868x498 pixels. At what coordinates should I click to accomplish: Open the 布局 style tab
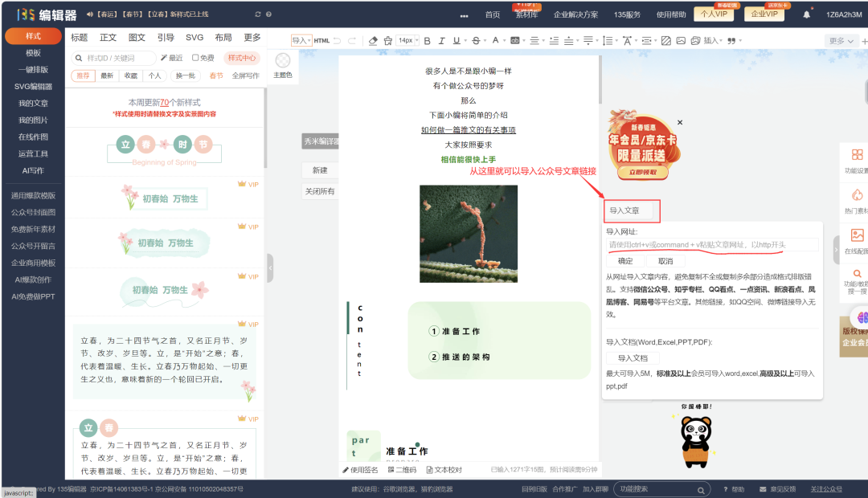(223, 38)
